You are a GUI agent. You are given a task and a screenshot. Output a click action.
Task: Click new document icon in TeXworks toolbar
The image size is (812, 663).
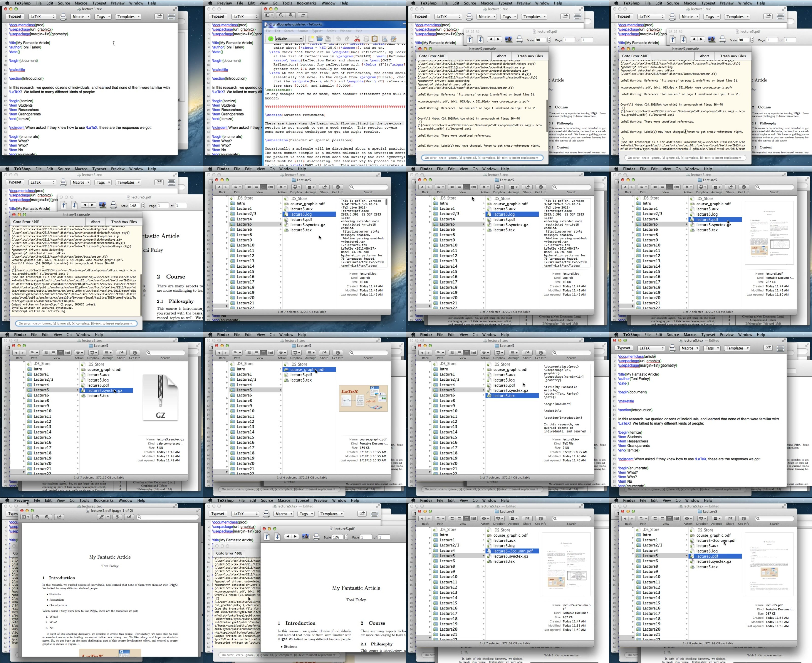pos(311,39)
